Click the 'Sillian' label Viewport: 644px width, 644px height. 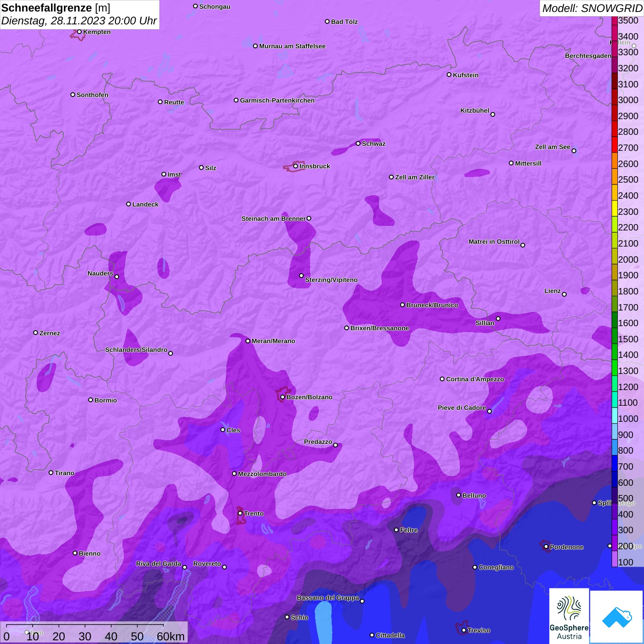[x=485, y=323]
